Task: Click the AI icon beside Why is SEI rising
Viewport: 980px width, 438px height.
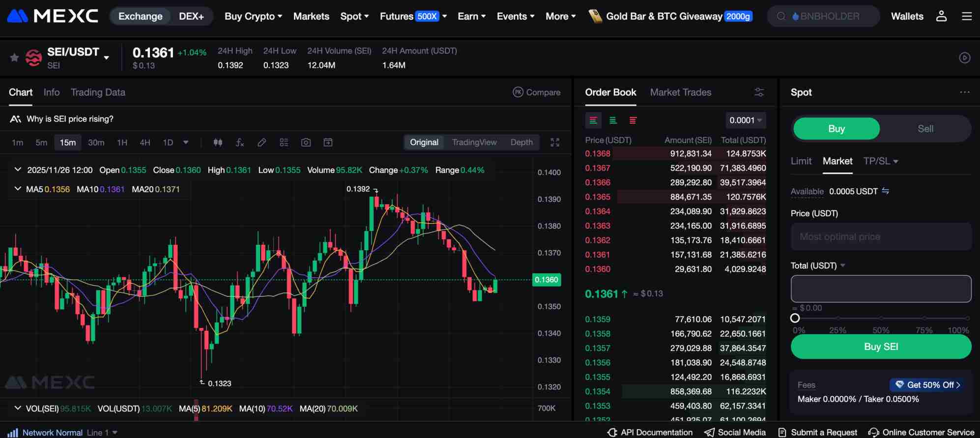Action: [x=15, y=119]
